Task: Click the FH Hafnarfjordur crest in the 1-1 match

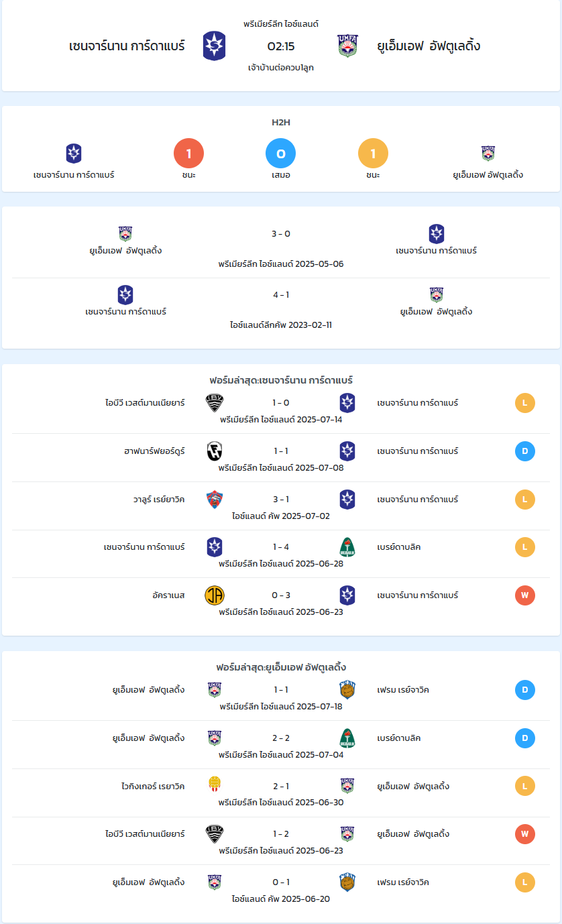Action: 214,451
